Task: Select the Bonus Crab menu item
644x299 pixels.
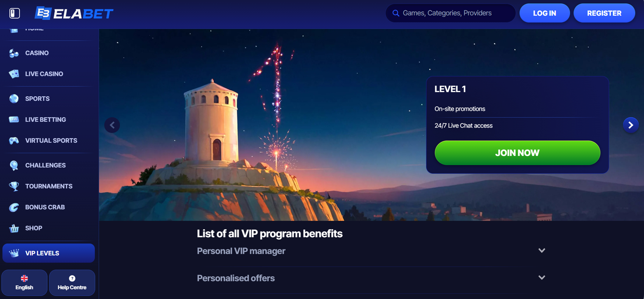Action: click(x=48, y=207)
